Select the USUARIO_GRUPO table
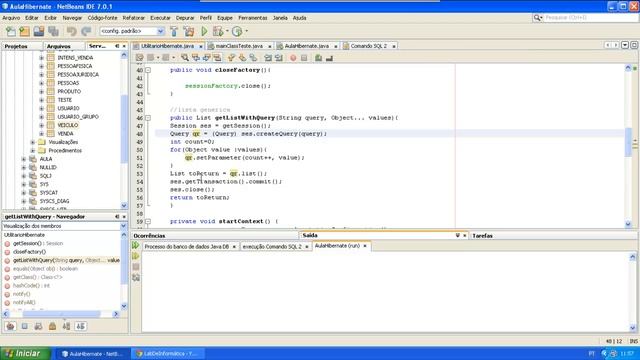 tap(78, 117)
